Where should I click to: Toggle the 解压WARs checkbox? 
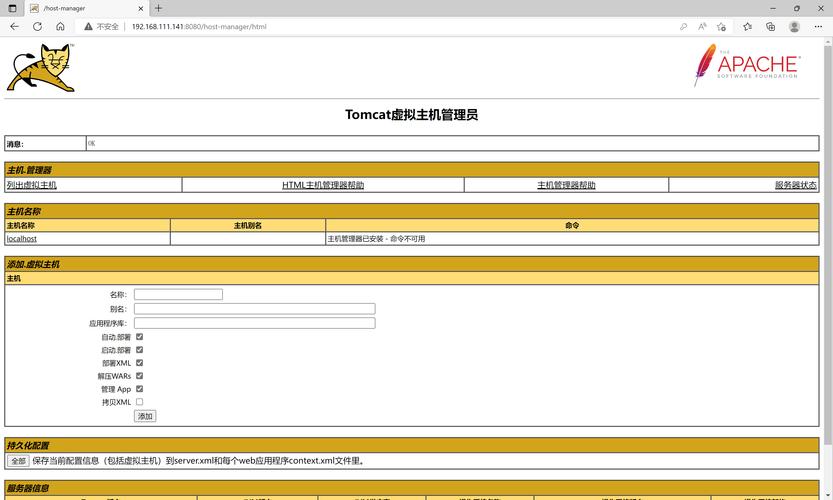(x=140, y=376)
